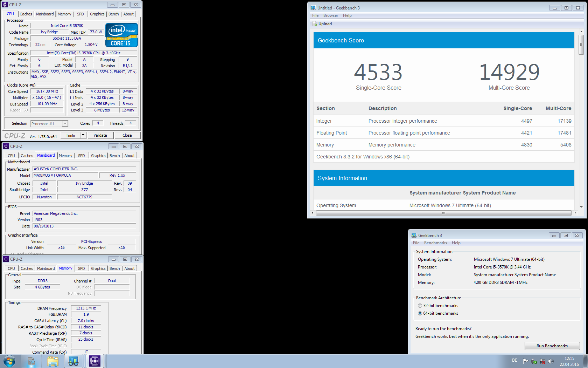Click the title bar icon of the CPU-Z Mainboard window
The image size is (588, 368).
point(6,146)
